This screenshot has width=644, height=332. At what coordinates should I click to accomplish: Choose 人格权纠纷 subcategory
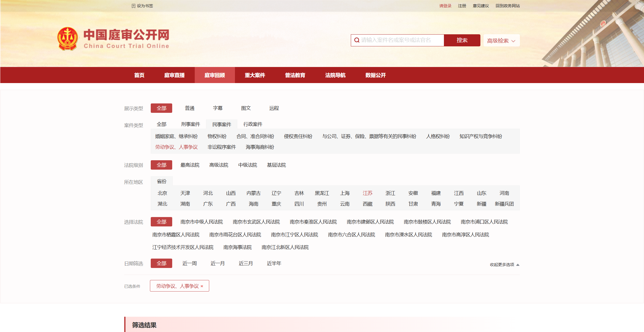coord(438,136)
